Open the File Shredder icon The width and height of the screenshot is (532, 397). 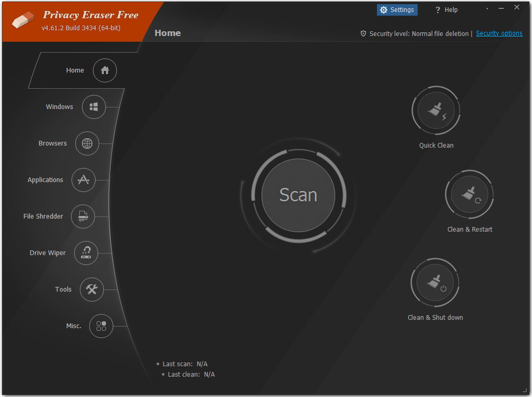coord(83,216)
